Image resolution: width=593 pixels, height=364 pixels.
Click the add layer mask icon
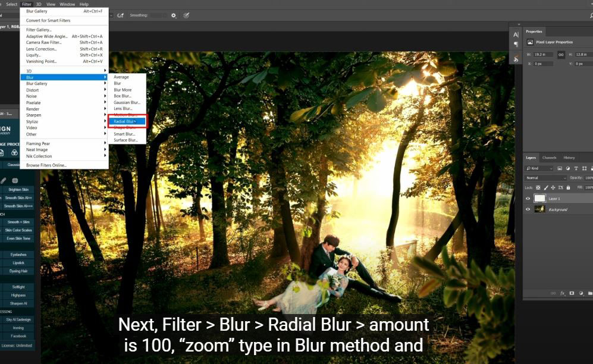(x=572, y=293)
